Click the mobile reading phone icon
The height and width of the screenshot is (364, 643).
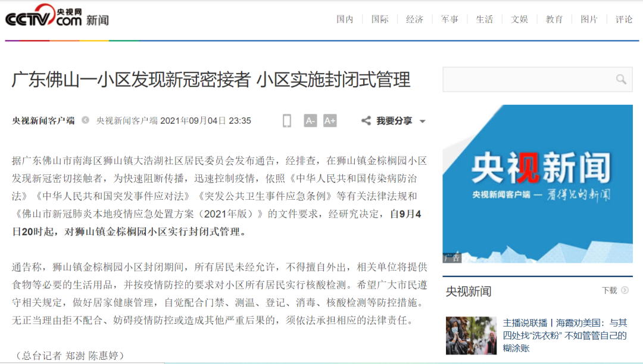coord(286,120)
